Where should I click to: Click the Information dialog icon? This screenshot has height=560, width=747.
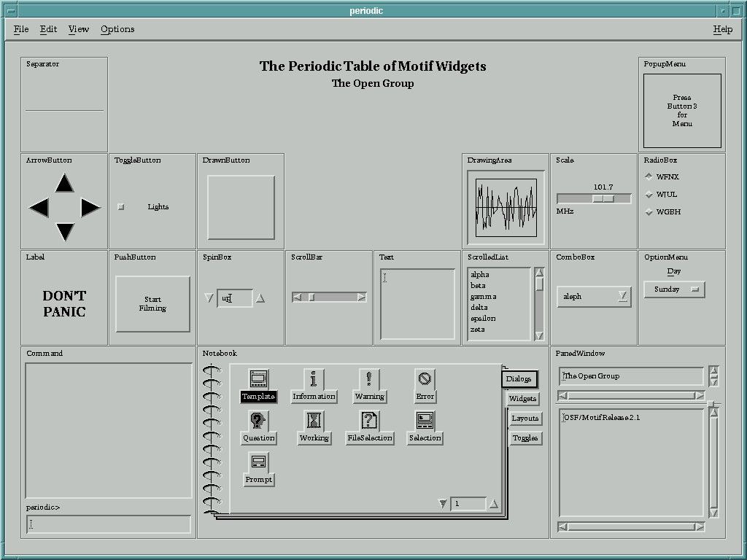[x=314, y=379]
